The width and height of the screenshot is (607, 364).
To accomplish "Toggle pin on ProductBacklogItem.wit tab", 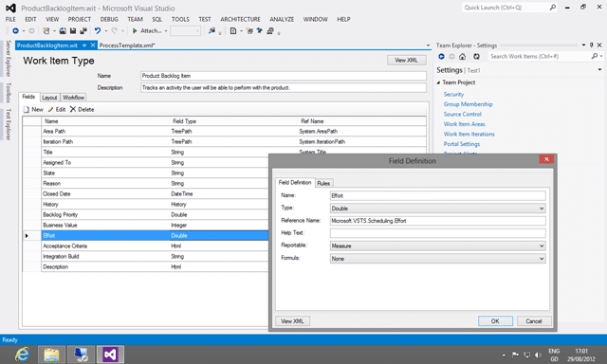I will [x=84, y=45].
